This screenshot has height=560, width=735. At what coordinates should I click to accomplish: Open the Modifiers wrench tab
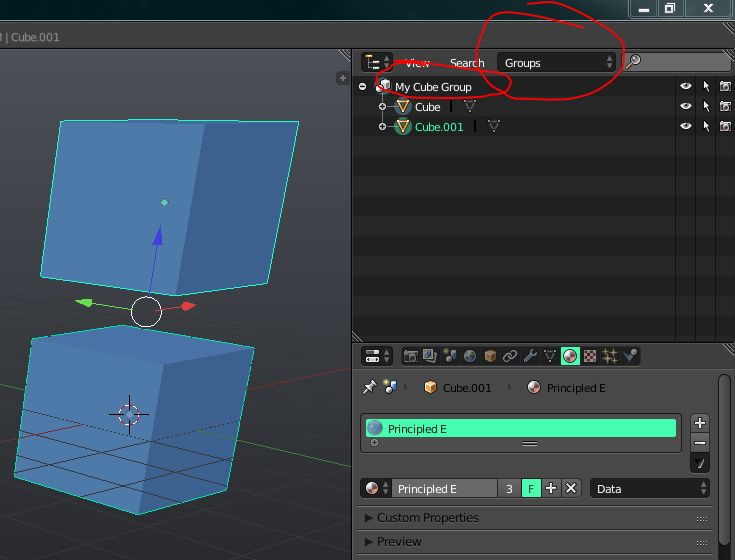[530, 357]
